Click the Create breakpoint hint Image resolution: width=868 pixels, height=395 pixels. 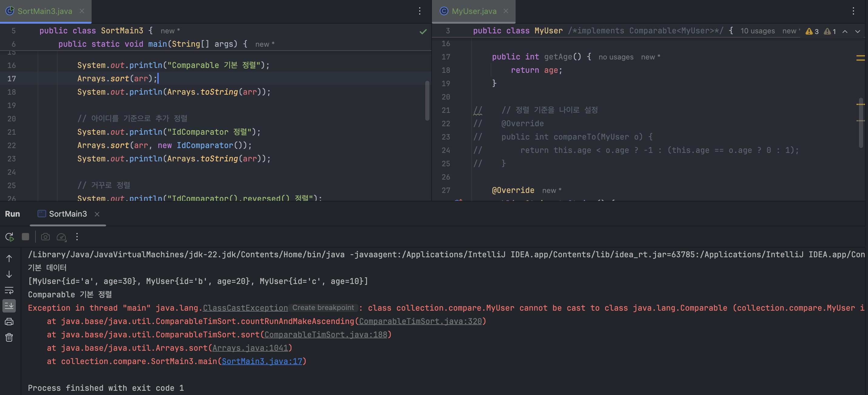[323, 308]
